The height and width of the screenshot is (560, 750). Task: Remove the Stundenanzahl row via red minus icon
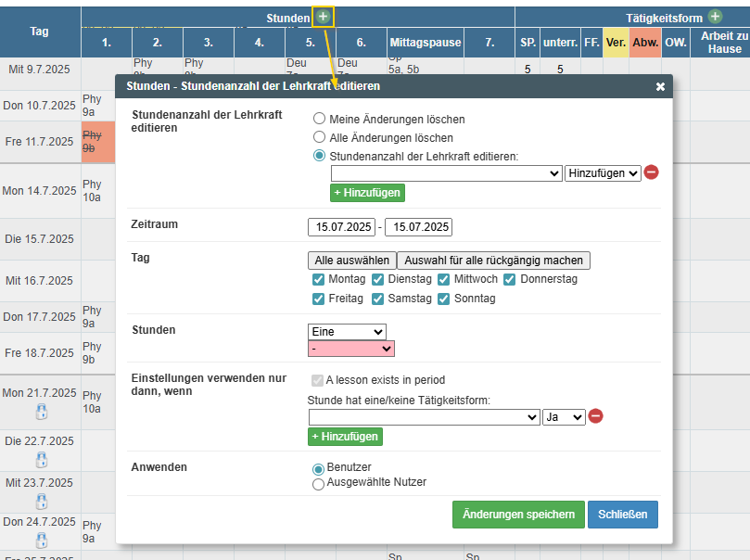[x=651, y=172]
